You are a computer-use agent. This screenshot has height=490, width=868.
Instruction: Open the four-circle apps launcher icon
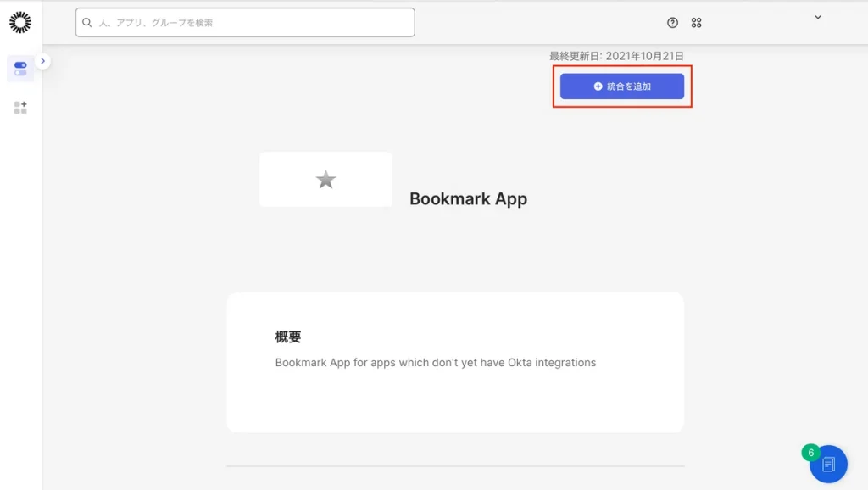(x=697, y=23)
